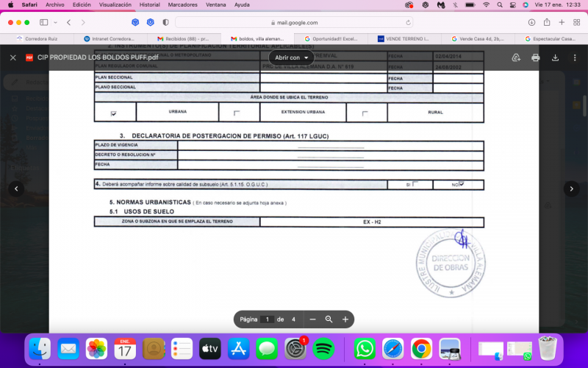The width and height of the screenshot is (588, 368).
Task: Open the Ventana menu
Action: [215, 5]
